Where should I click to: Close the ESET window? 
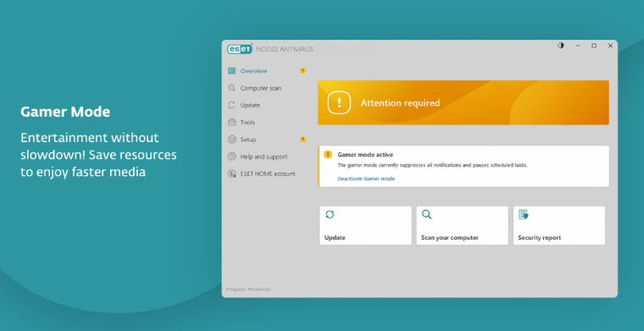610,46
